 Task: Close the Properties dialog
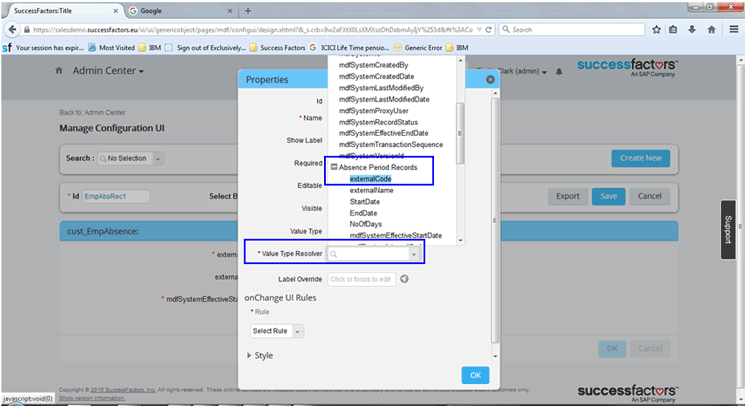click(490, 79)
